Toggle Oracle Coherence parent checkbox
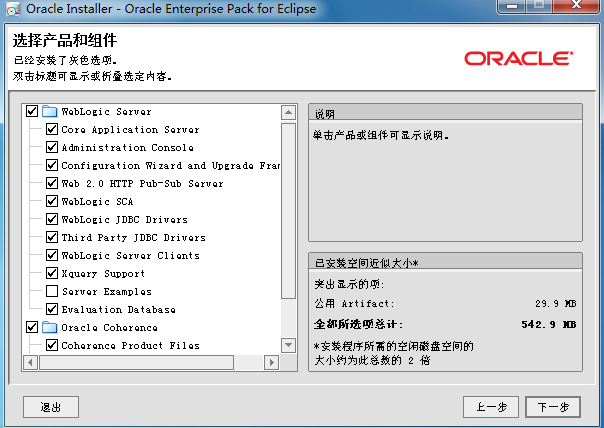 point(32,327)
